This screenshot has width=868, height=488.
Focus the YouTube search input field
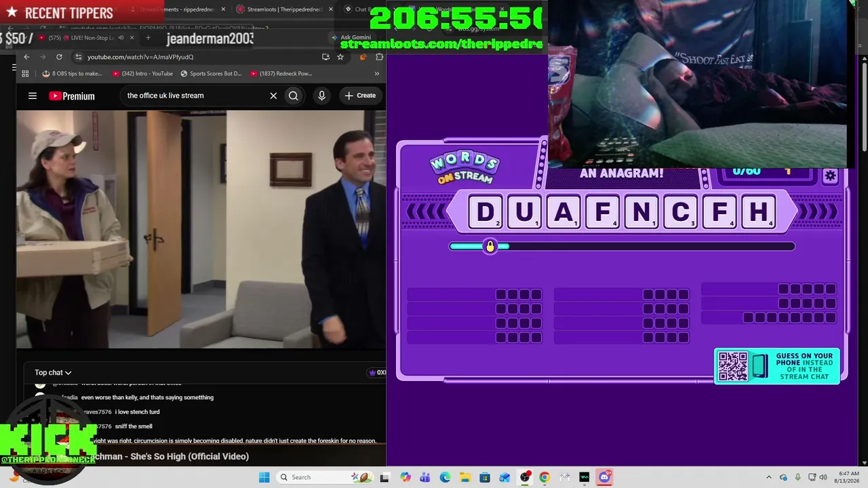tap(195, 96)
